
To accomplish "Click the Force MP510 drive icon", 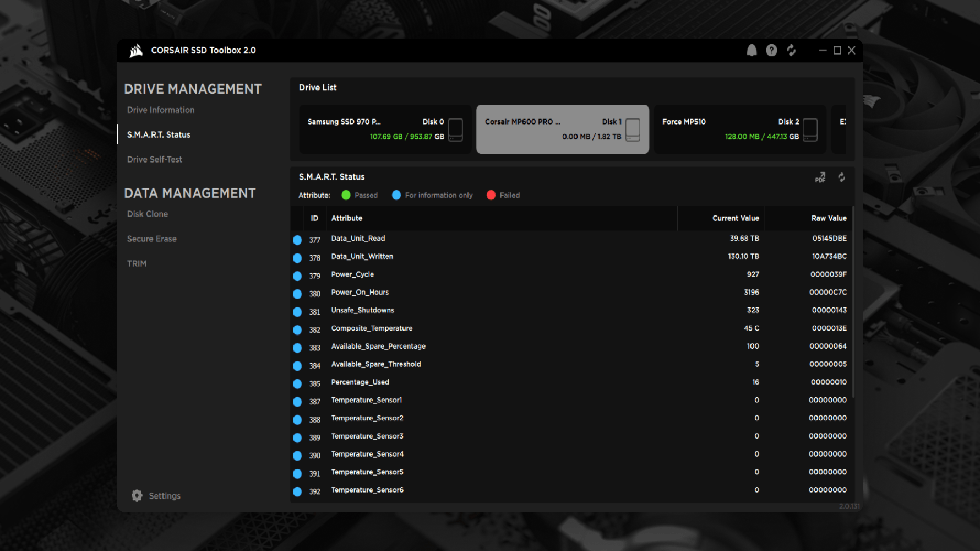I will tap(810, 129).
